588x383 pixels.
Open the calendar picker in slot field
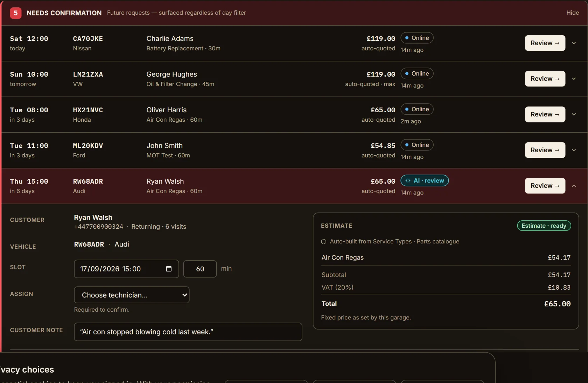169,269
